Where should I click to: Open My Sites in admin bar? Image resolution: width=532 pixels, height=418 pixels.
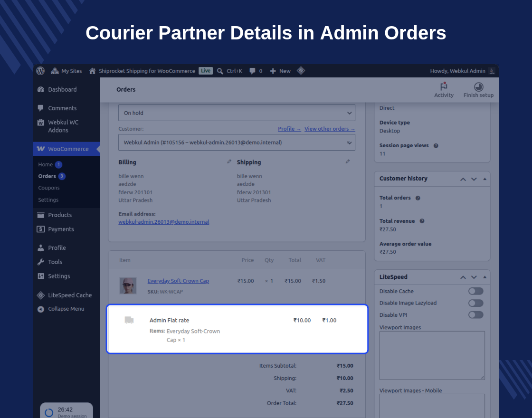[x=66, y=71]
